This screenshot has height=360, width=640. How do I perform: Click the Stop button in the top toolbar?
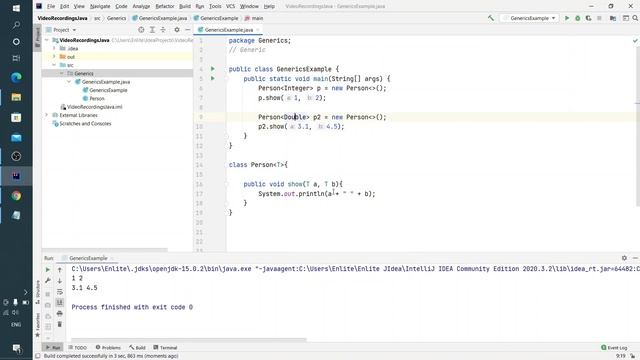[599, 18]
